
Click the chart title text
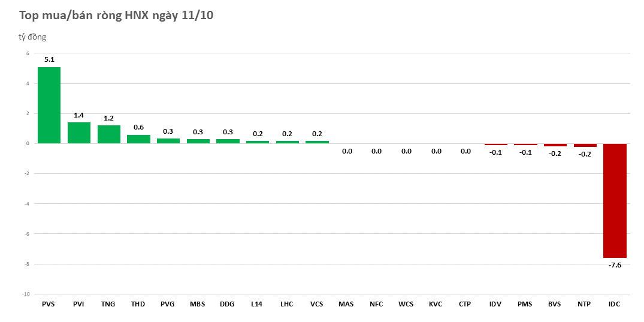pos(116,16)
